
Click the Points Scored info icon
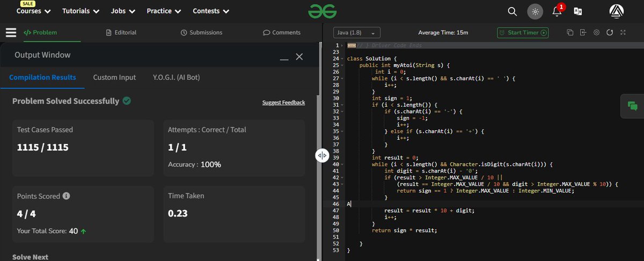pos(65,196)
